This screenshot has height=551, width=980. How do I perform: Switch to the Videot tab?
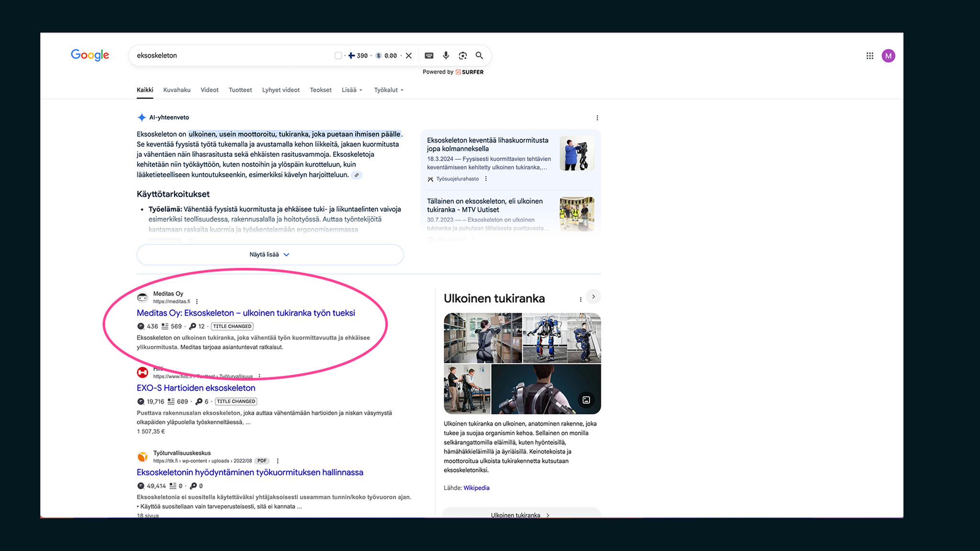209,90
